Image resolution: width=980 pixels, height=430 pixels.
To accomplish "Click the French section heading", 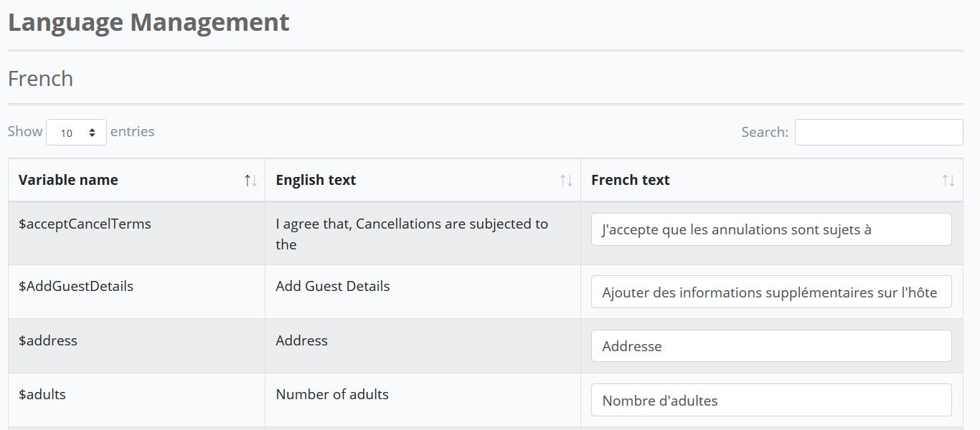I will (x=40, y=79).
